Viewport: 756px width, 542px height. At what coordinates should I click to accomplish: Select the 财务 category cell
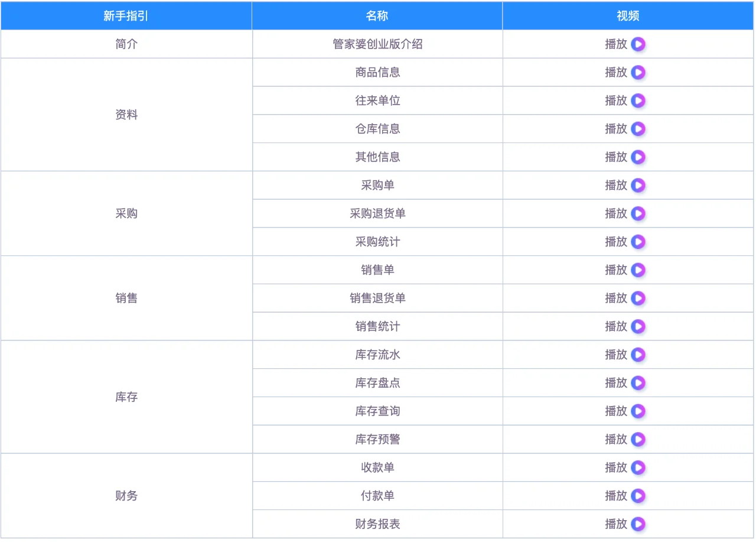click(x=126, y=496)
